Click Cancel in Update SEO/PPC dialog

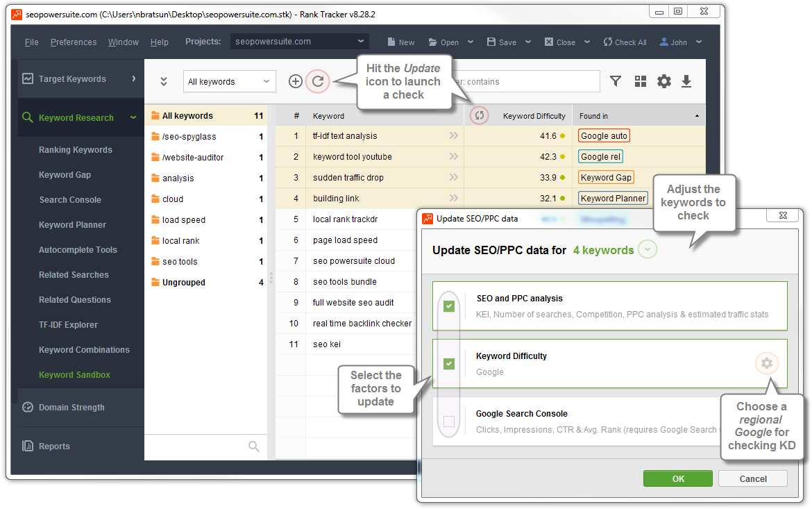(x=753, y=478)
